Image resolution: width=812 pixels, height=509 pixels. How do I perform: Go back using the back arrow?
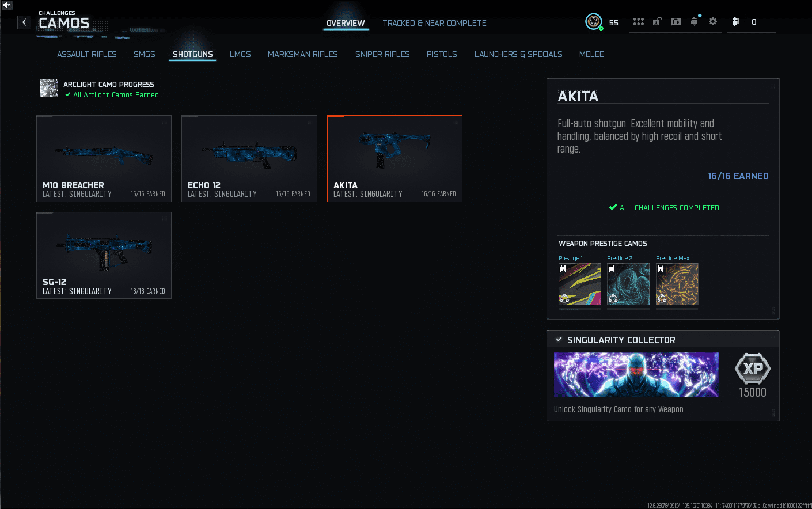[x=24, y=22]
